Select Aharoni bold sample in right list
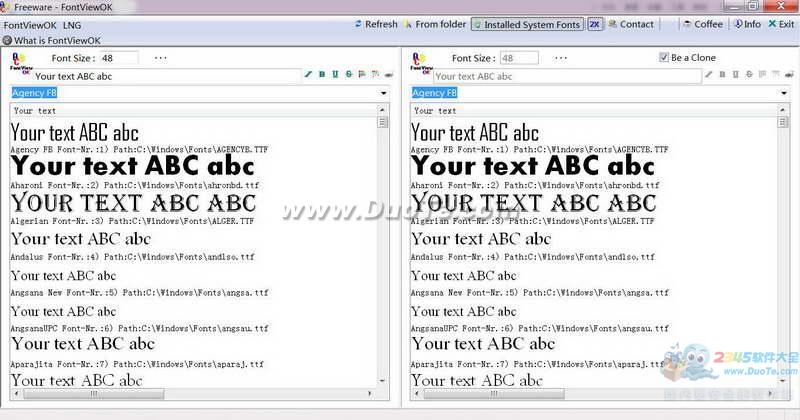The height and width of the screenshot is (420, 800). (x=533, y=166)
